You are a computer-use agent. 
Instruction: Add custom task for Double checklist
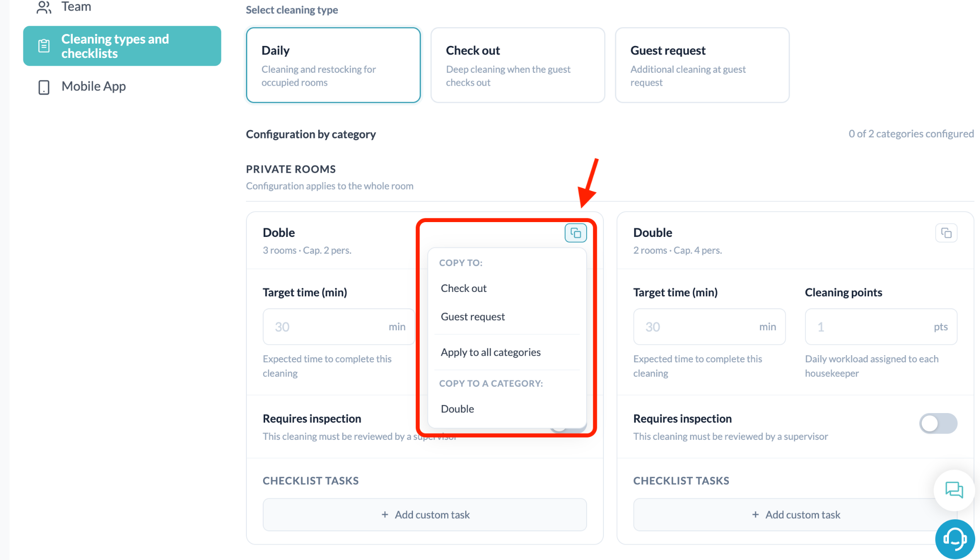pos(795,515)
